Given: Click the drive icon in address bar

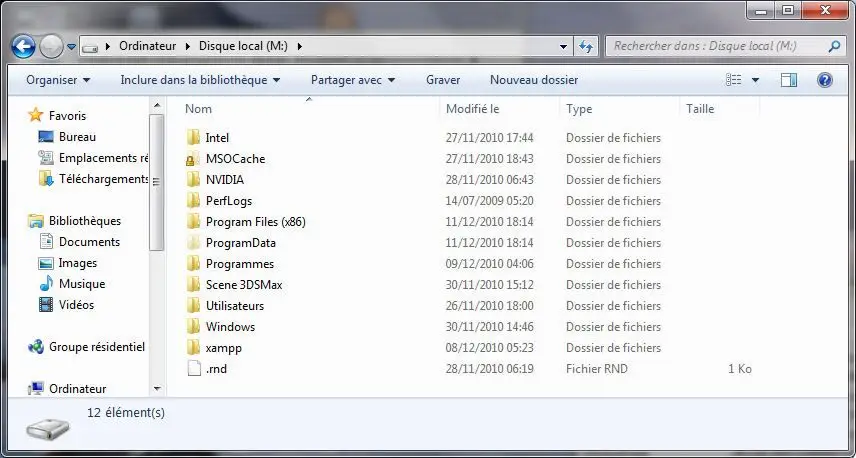Looking at the screenshot, I should pos(90,47).
